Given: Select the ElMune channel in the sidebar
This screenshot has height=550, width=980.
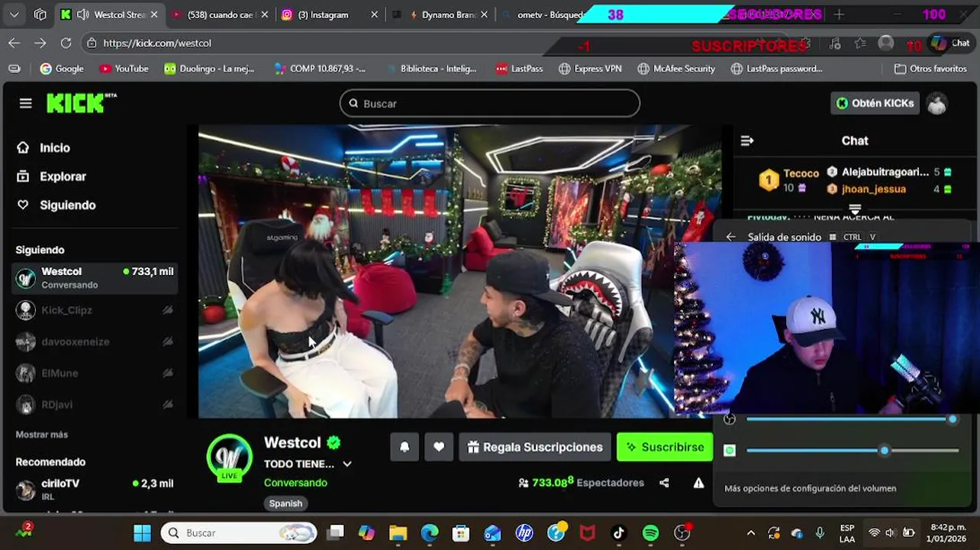Looking at the screenshot, I should (95, 373).
